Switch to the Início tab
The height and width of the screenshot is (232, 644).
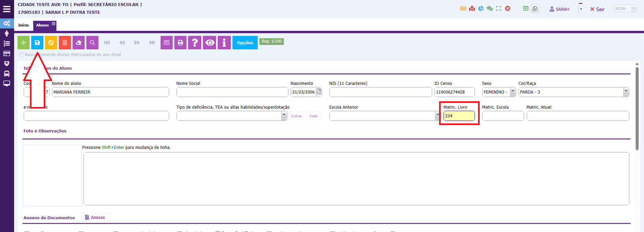click(24, 25)
